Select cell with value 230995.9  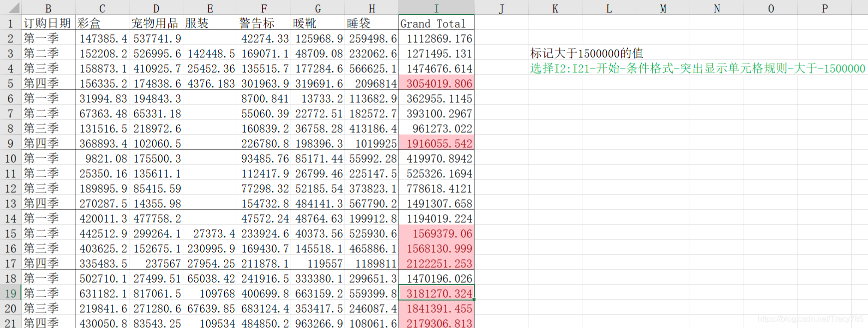click(x=210, y=248)
